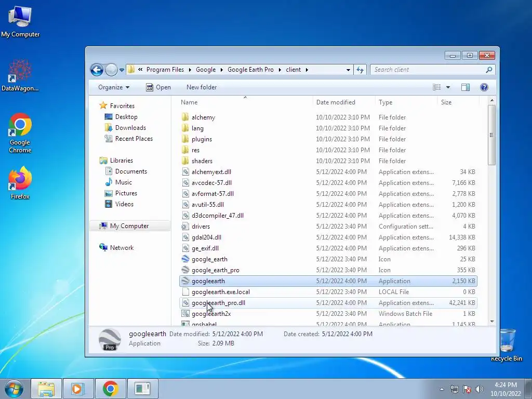Select the Firefox desktop shortcut

(x=20, y=183)
